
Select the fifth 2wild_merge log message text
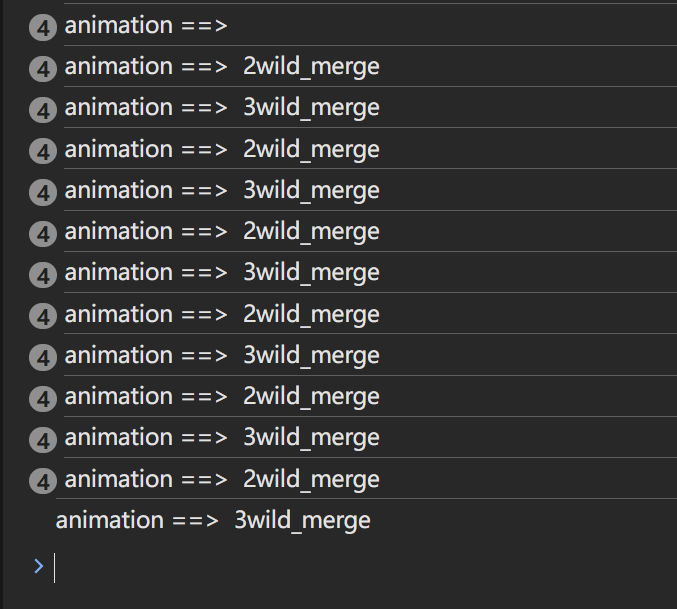222,397
